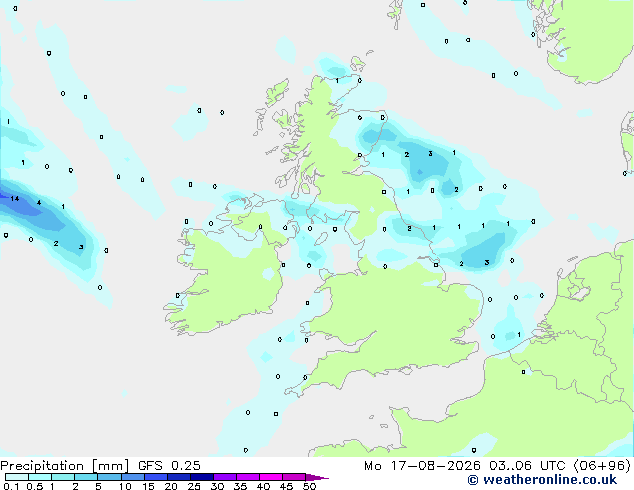Click the weatheronline.co.uk copyright link
This screenshot has height=490, width=634.
(x=542, y=480)
